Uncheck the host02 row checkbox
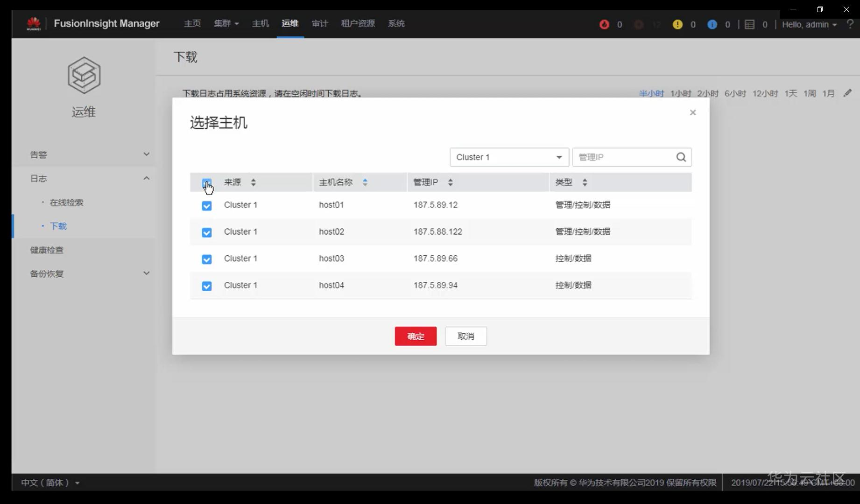The image size is (860, 504). [207, 232]
